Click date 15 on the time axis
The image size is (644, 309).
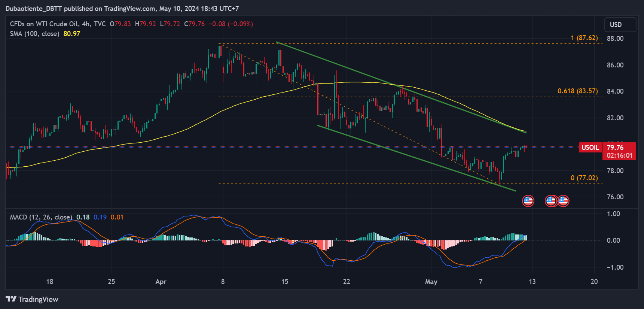tap(285, 282)
